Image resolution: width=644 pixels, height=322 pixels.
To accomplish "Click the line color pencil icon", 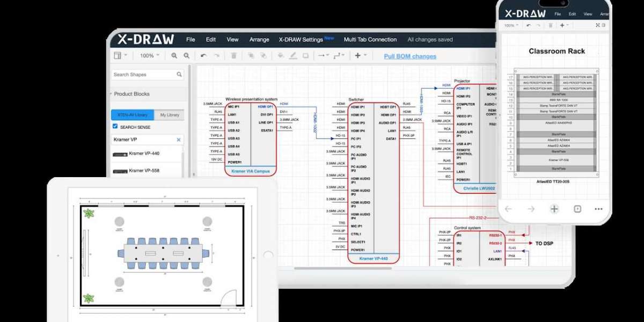I will [x=293, y=56].
